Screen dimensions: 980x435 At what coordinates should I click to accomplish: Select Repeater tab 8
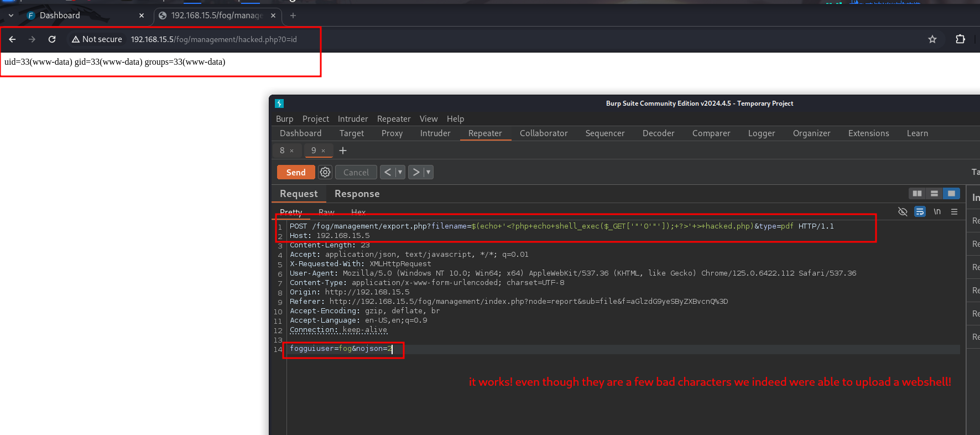pos(282,151)
